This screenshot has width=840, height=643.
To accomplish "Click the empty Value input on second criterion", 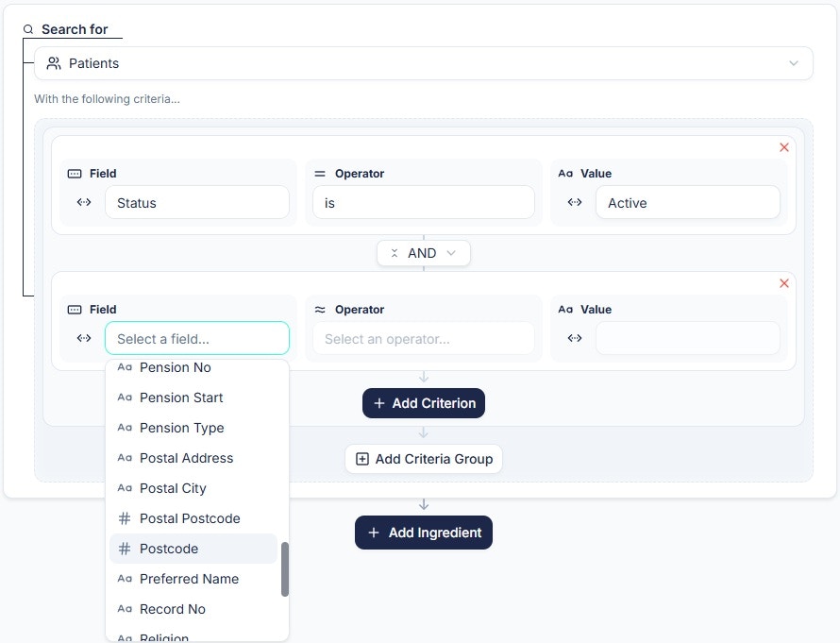I will coord(687,337).
